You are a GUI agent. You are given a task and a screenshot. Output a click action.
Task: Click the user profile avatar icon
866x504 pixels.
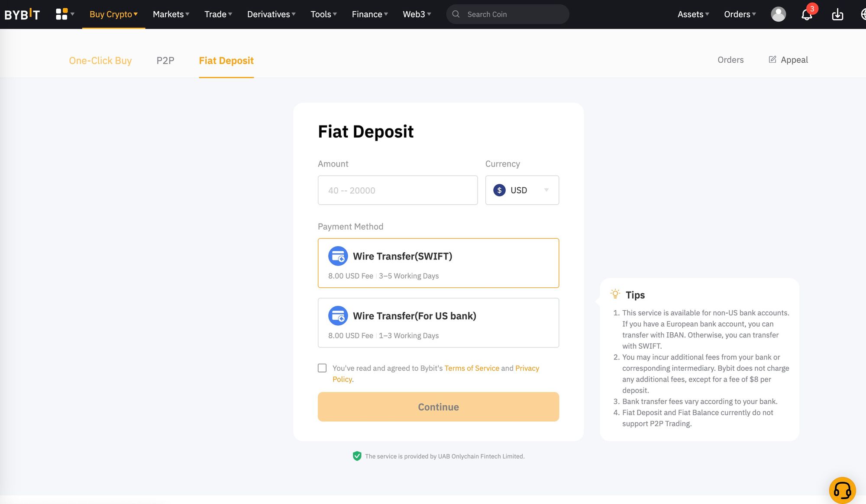779,14
